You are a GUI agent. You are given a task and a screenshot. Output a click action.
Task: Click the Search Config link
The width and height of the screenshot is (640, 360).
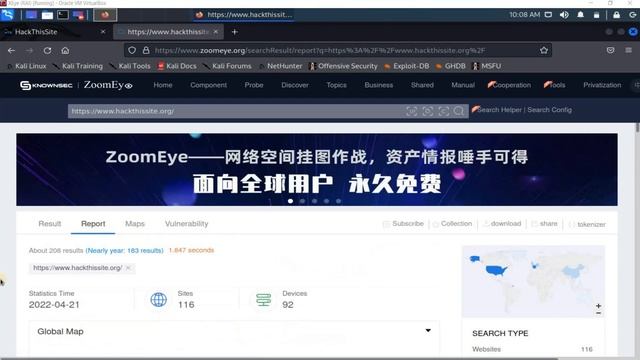pos(549,110)
